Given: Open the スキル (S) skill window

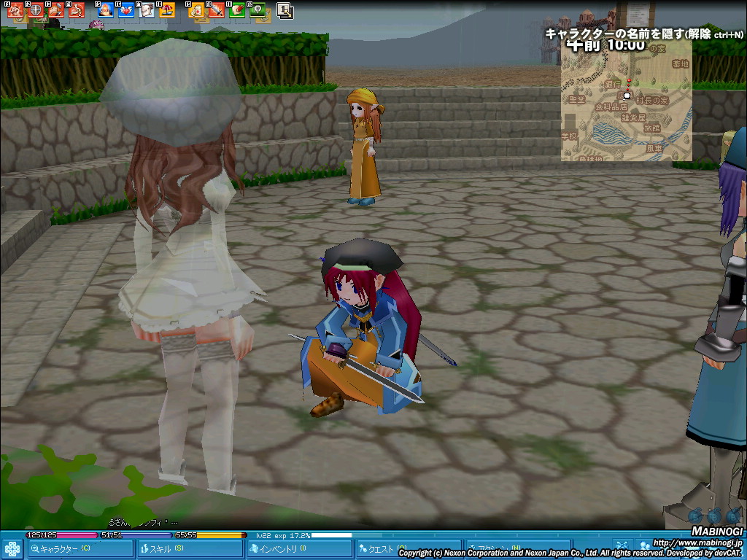Looking at the screenshot, I should pyautogui.click(x=190, y=549).
